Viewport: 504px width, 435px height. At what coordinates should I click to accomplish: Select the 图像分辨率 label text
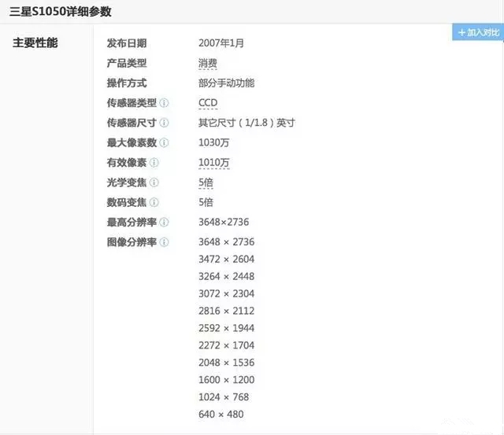click(x=132, y=242)
